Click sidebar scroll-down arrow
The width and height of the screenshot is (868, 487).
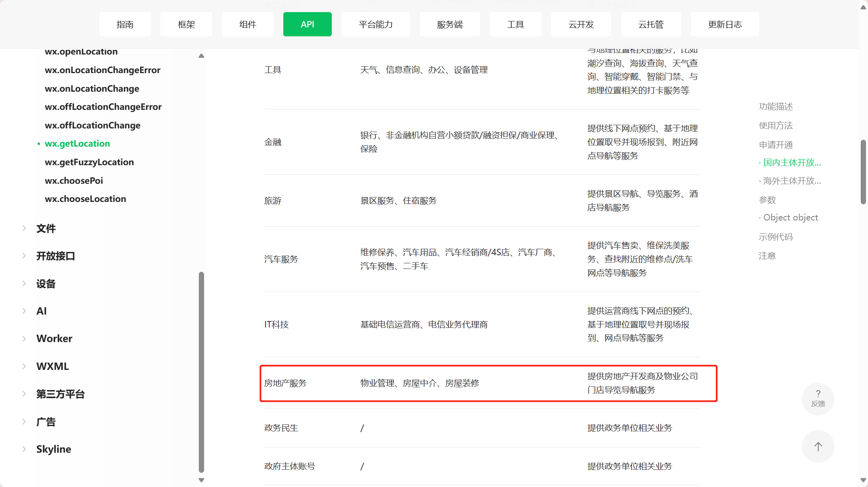pyautogui.click(x=201, y=480)
